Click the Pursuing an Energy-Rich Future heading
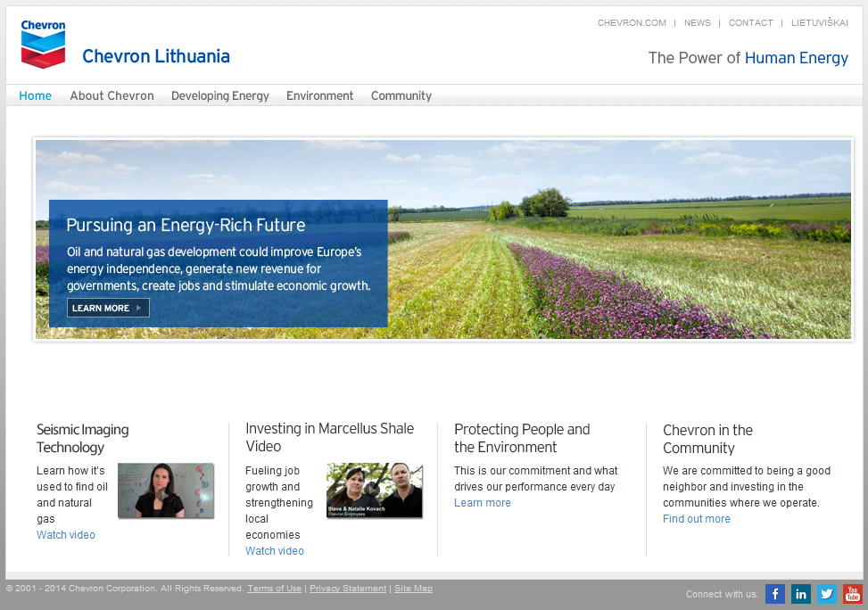 click(186, 226)
